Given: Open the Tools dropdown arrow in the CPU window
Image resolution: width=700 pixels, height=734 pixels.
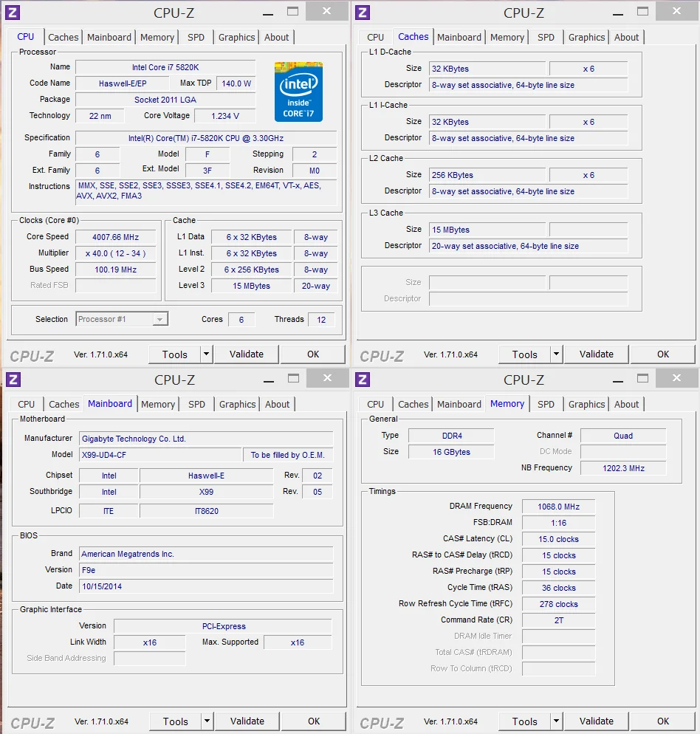Looking at the screenshot, I should (207, 354).
